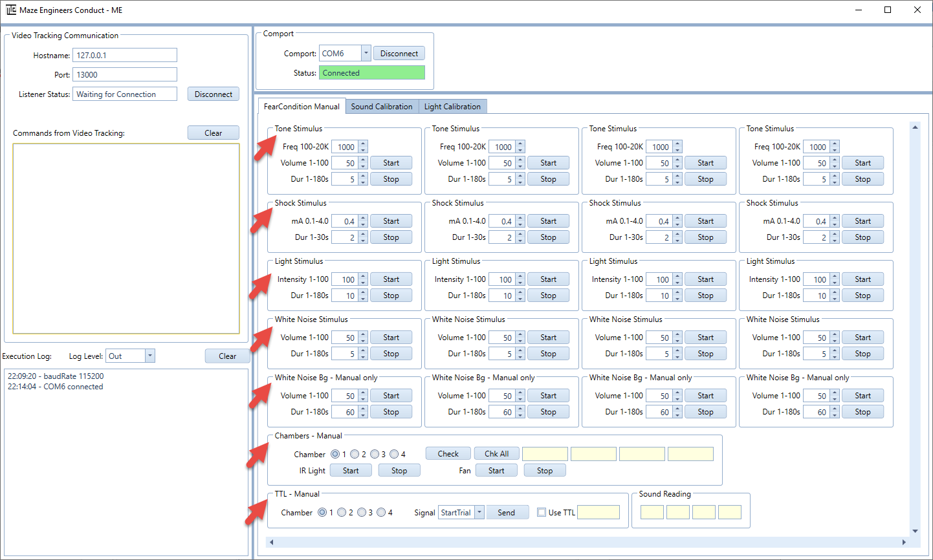Screen dimensions: 933x560
Task: Stop the Fan in Chambers - Manual
Action: [545, 470]
